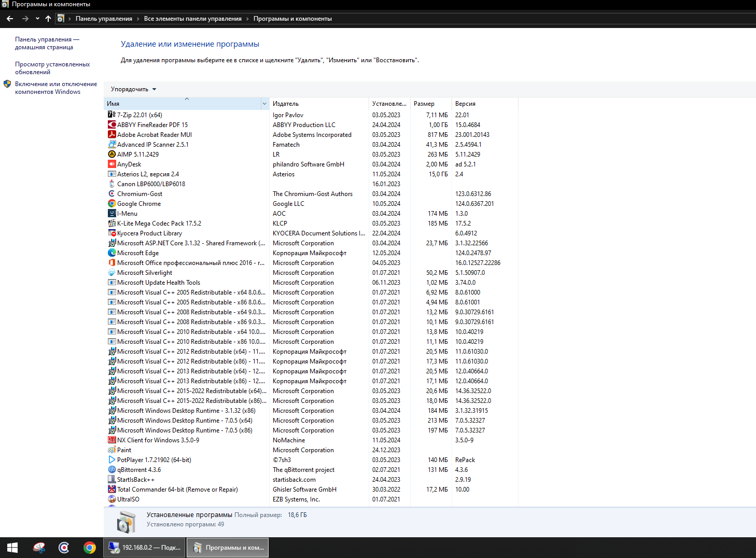
Task: Open the Упорядочить dropdown menu
Action: tap(133, 89)
